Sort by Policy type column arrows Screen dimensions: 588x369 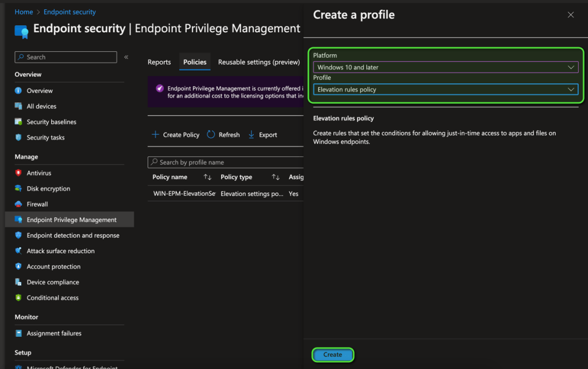point(276,177)
